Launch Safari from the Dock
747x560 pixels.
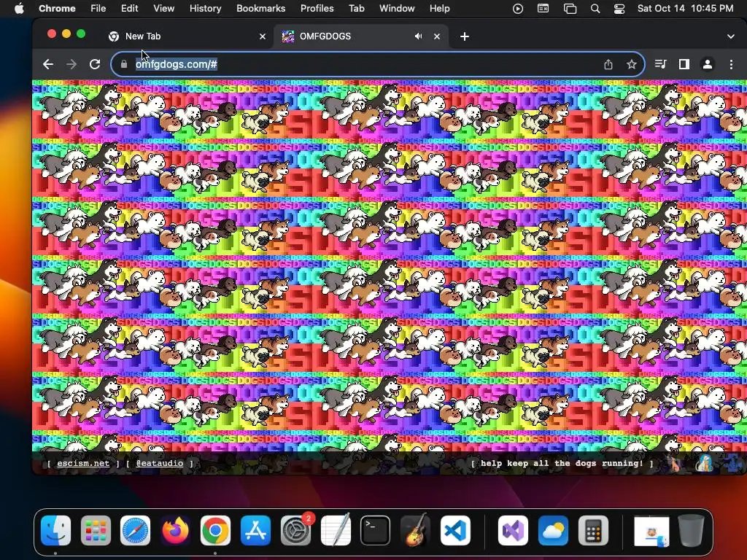(135, 531)
